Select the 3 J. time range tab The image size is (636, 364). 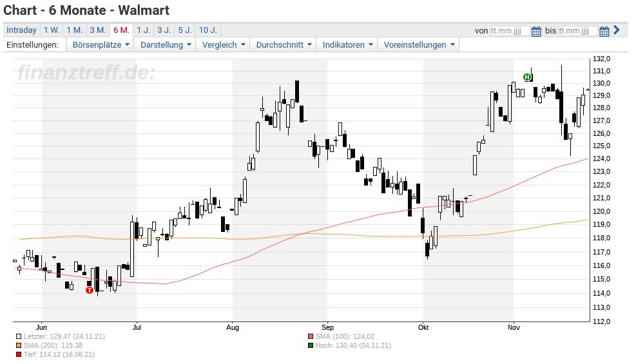(164, 30)
